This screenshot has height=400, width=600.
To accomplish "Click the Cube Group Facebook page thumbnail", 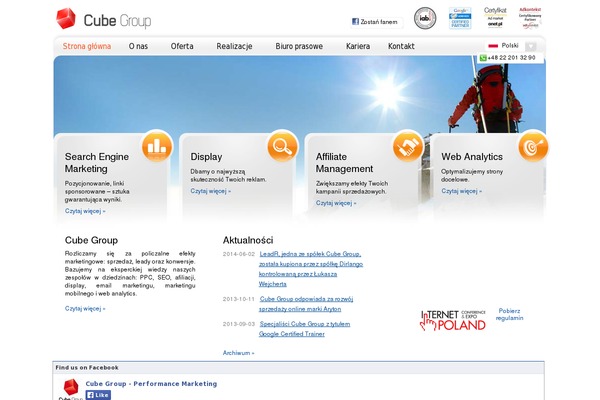I will click(71, 389).
